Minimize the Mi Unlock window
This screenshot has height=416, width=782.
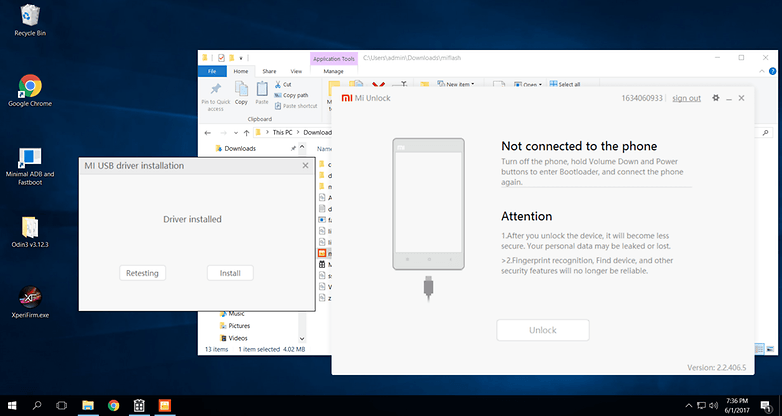[x=729, y=99]
